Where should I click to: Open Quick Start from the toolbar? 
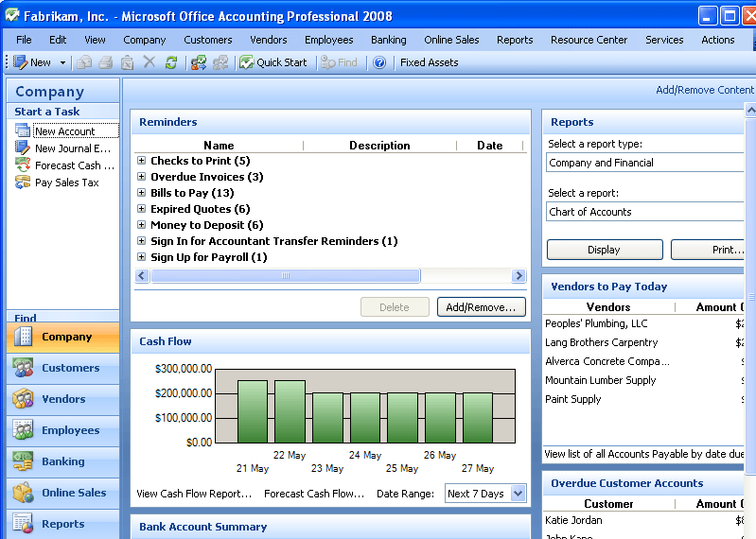point(273,62)
